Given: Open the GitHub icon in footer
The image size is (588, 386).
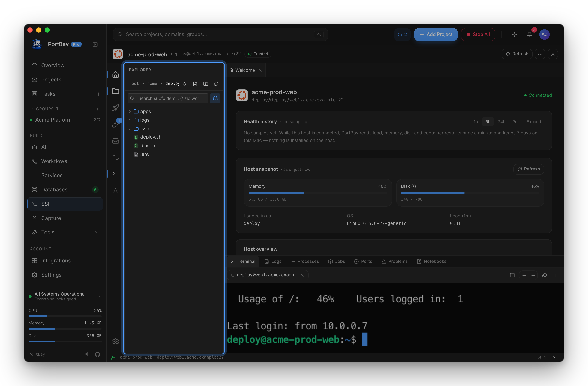Looking at the screenshot, I should [97, 354].
